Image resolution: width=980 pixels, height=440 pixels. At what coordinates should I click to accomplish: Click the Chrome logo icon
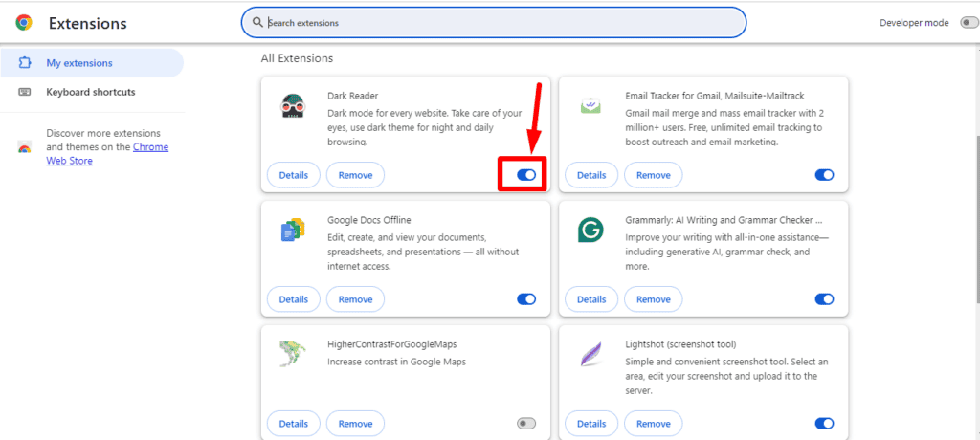[24, 23]
